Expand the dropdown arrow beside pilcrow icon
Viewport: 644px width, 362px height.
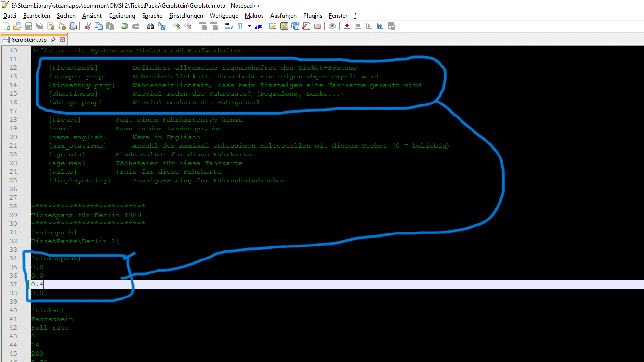pos(249,26)
